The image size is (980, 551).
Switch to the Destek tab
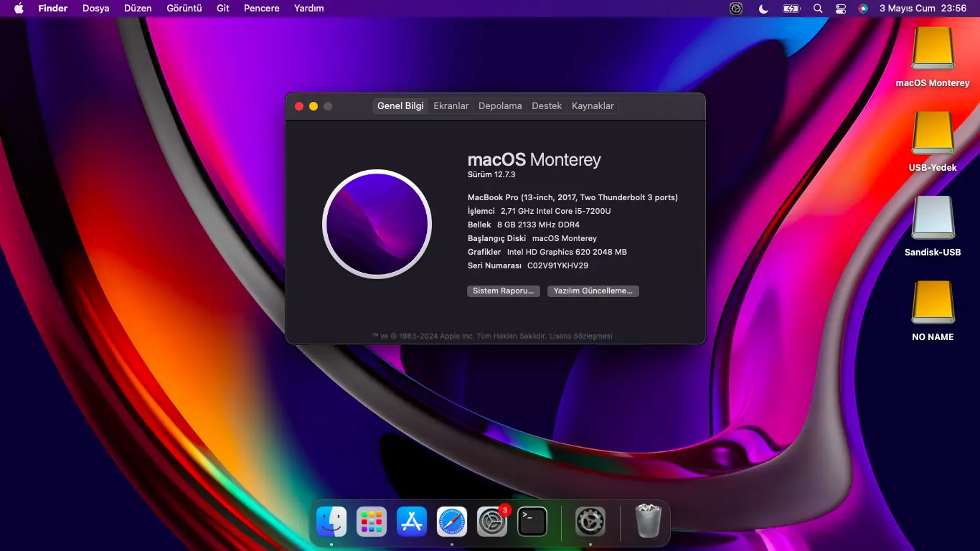[547, 106]
